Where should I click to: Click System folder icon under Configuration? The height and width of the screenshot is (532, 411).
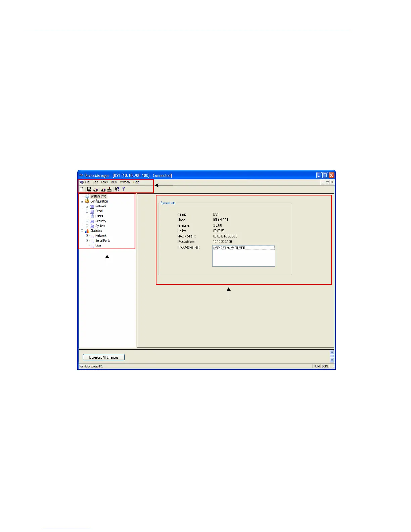tap(92, 226)
